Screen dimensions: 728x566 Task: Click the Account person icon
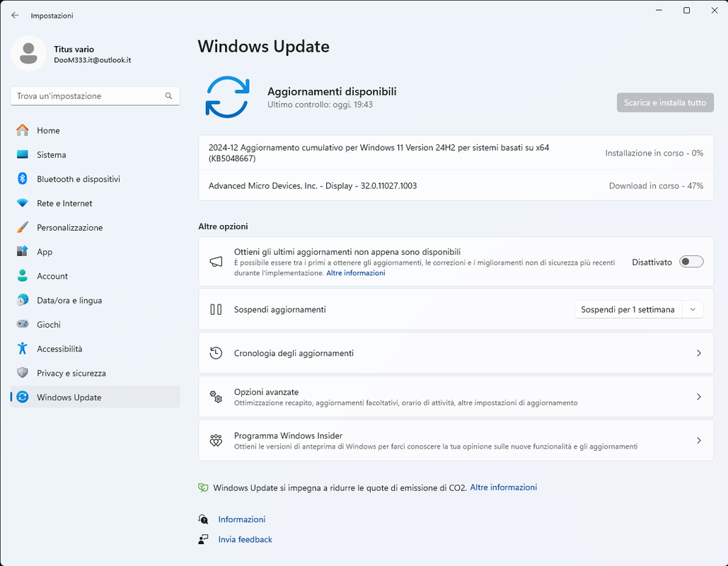point(23,276)
